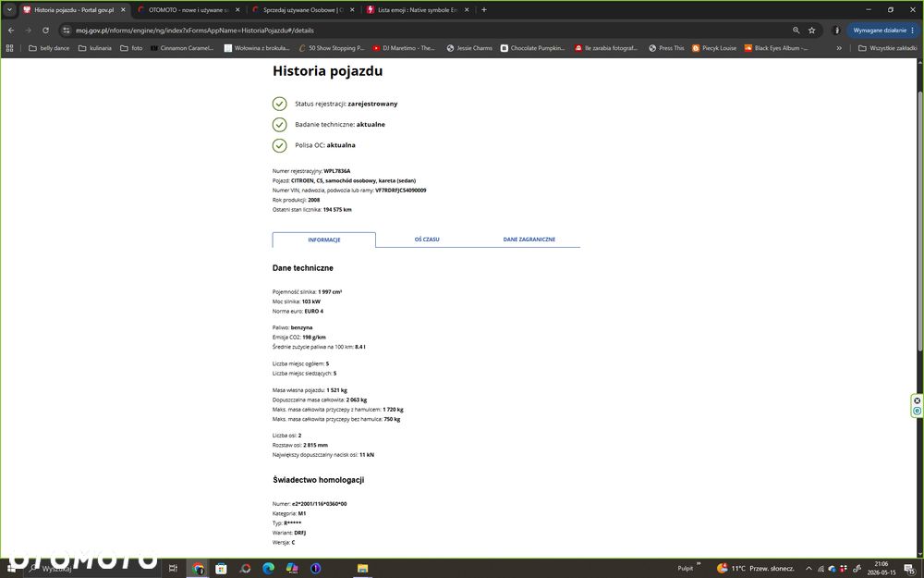Open the notification center icon
Viewport: 924px width, 578px height.
pyautogui.click(x=910, y=568)
